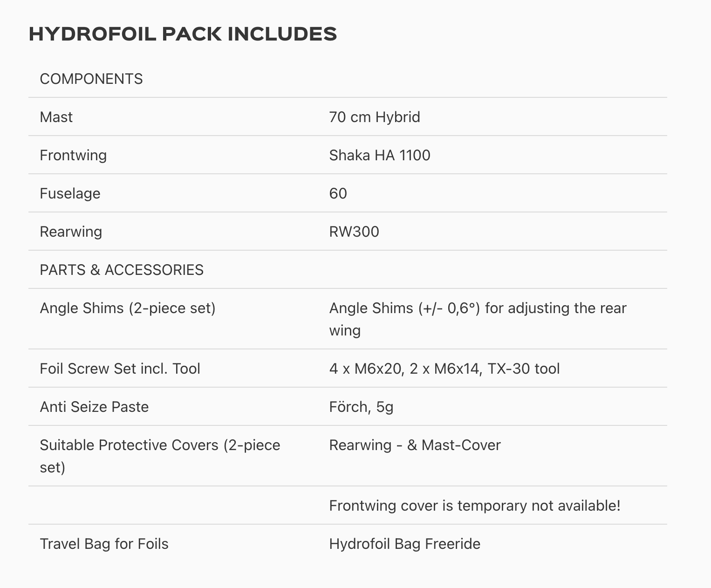Select the Fuselage row label
Viewport: 711px width, 588px height.
point(70,193)
